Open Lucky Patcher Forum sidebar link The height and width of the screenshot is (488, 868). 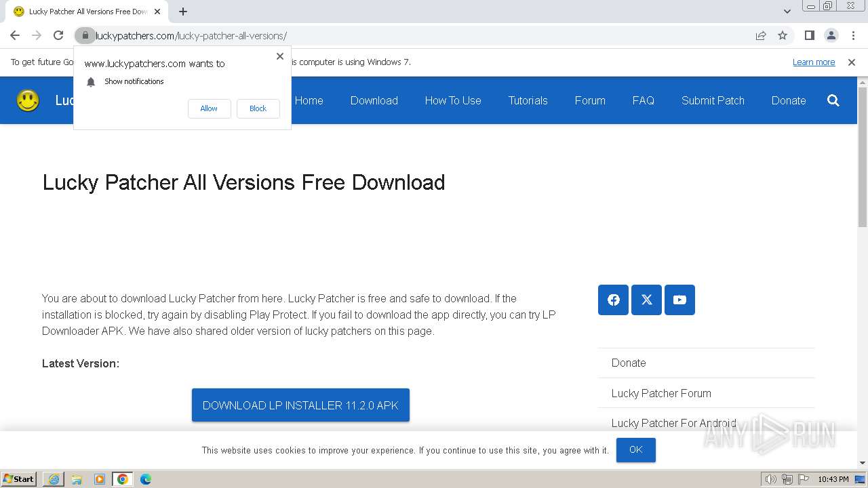coord(661,393)
